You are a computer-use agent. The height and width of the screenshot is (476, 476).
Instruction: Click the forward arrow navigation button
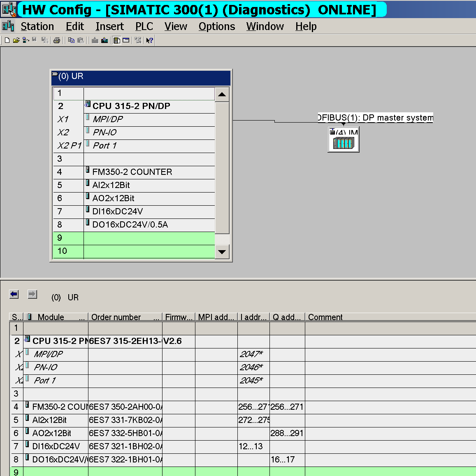click(x=32, y=294)
